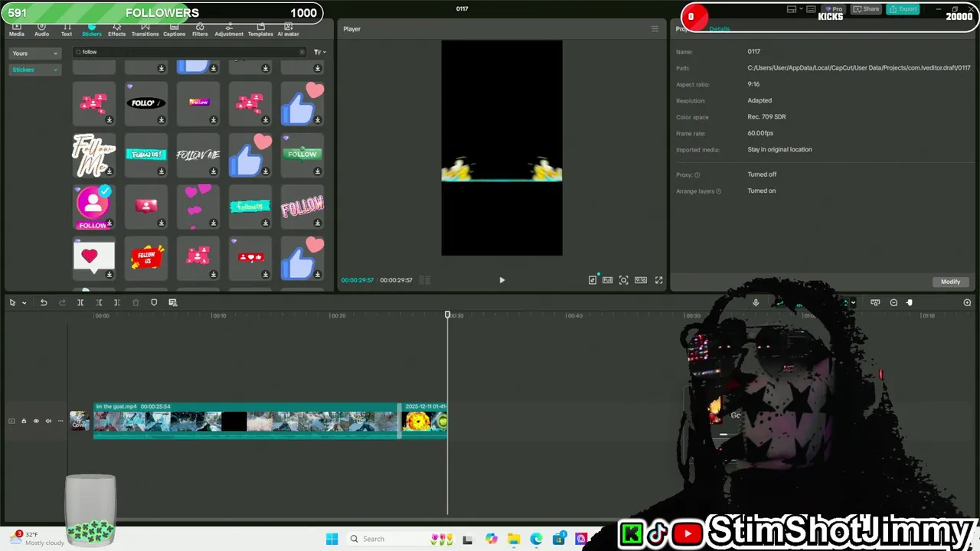Open the Audio tab

pos(41,30)
